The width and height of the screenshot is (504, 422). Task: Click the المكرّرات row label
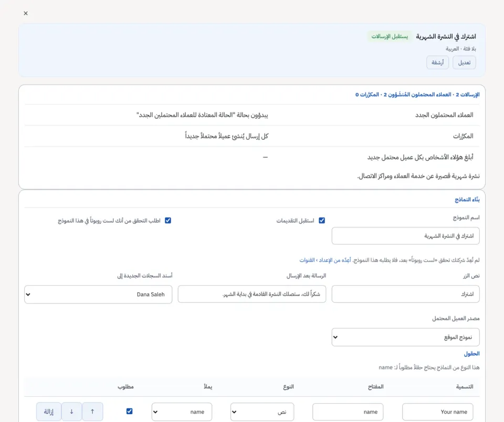click(463, 136)
